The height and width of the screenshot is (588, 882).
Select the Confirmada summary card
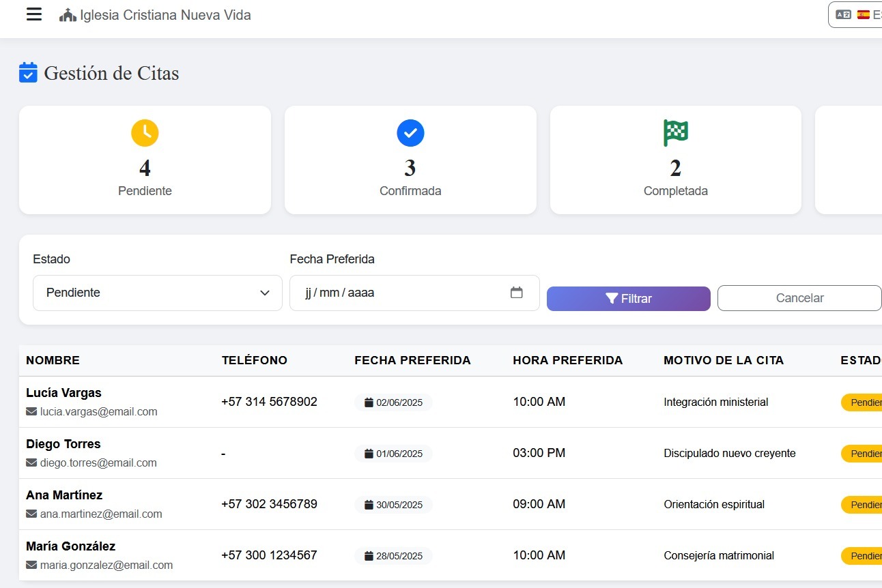(410, 160)
